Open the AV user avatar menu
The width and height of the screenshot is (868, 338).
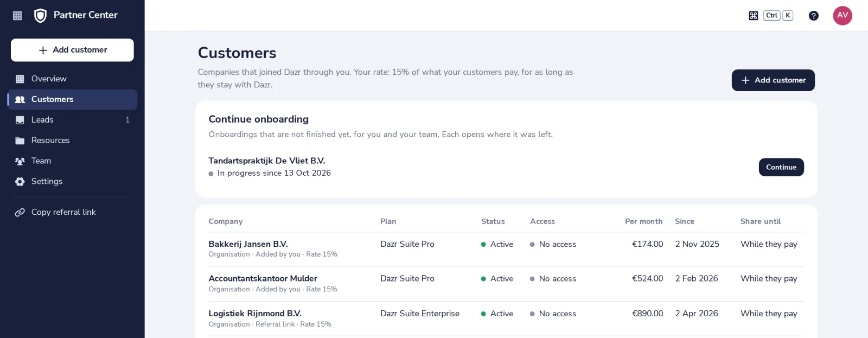point(843,16)
